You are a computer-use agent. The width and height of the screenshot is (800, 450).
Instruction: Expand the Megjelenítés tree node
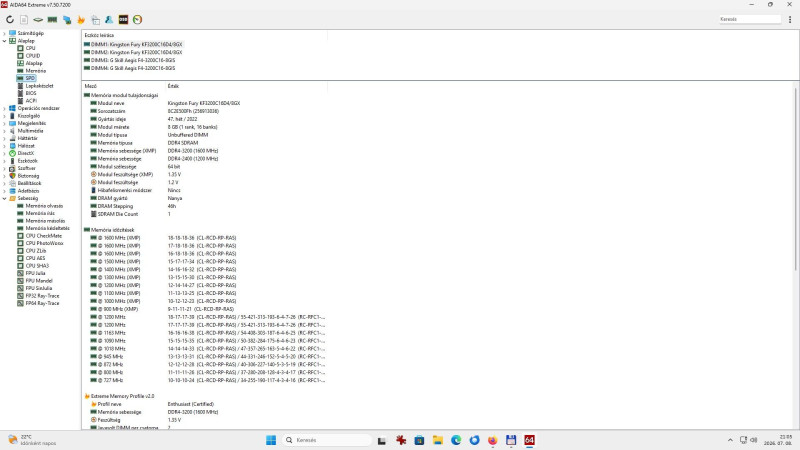point(5,123)
